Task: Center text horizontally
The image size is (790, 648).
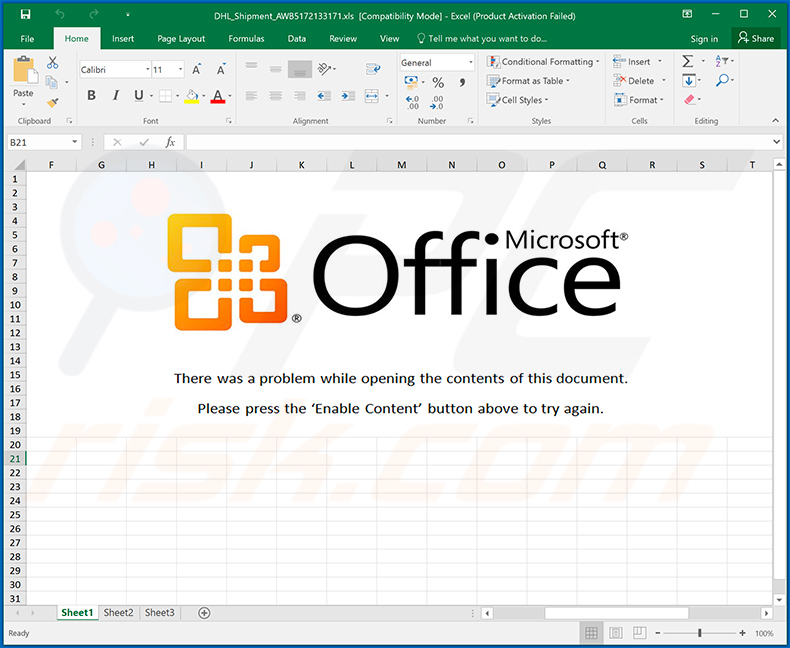Action: (x=276, y=96)
